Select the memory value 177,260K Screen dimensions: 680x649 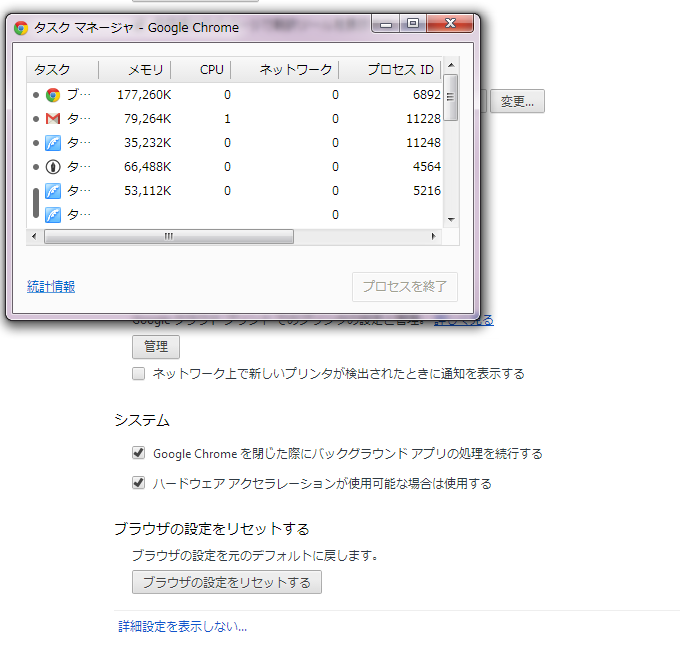coord(144,95)
